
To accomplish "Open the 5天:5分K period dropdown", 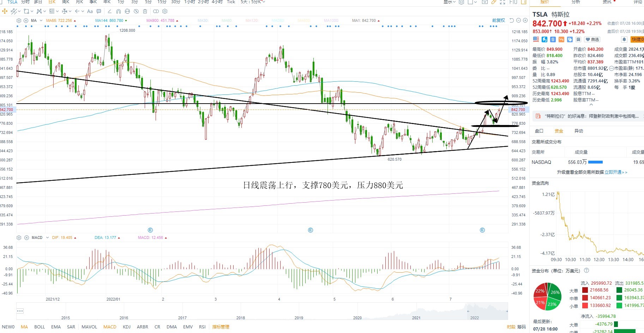I will pos(253,2).
